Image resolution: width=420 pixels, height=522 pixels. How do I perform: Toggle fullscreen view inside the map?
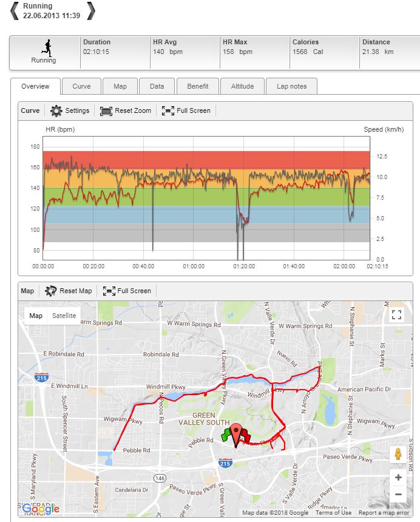click(397, 314)
